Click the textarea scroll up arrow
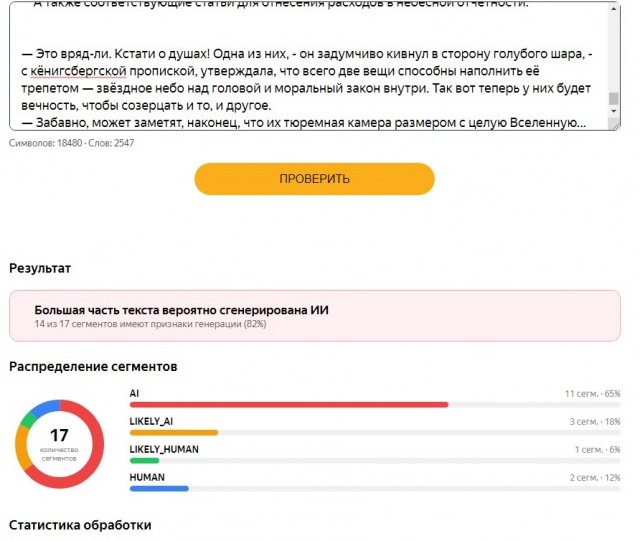Screen dimensions: 640x541 click(x=613, y=8)
